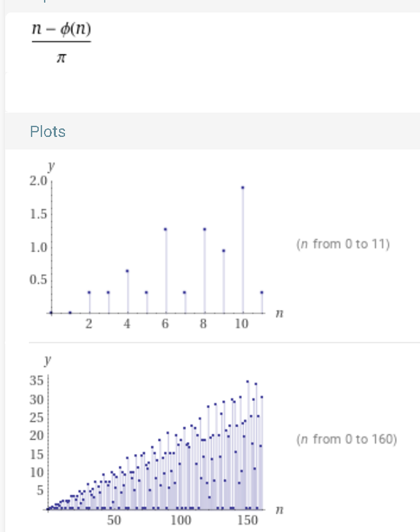Click the 20 y-axis label on second plot
The width and height of the screenshot is (420, 532).
[x=37, y=436]
